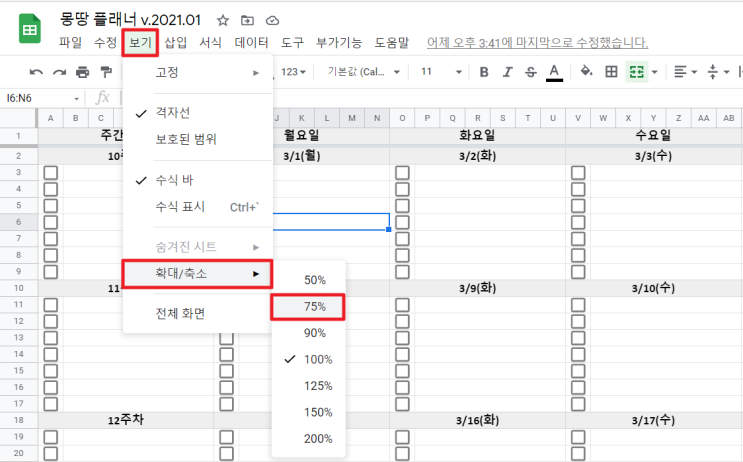743x462 pixels.
Task: Apply italic formatting with the I icon
Action: pyautogui.click(x=507, y=72)
